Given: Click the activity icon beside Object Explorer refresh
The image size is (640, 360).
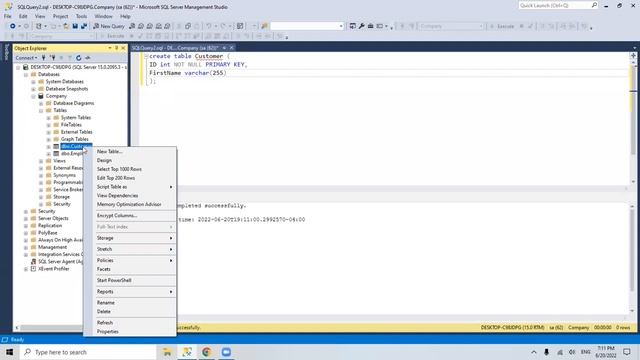Looking at the screenshot, I should coord(87,58).
